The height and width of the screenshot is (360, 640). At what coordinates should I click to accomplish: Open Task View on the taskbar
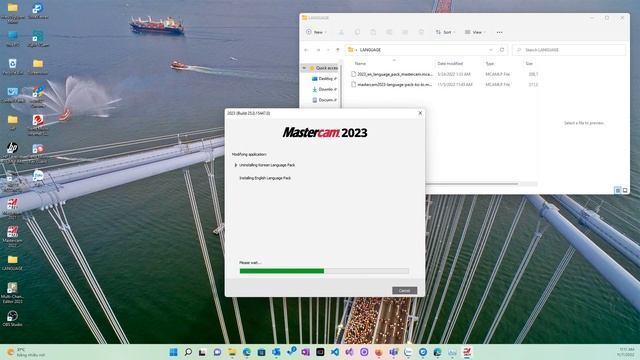202,352
